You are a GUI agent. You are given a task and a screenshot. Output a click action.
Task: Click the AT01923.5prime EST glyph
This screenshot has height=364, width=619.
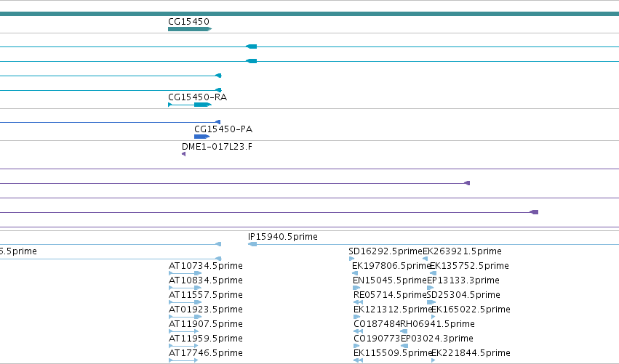click(x=185, y=317)
